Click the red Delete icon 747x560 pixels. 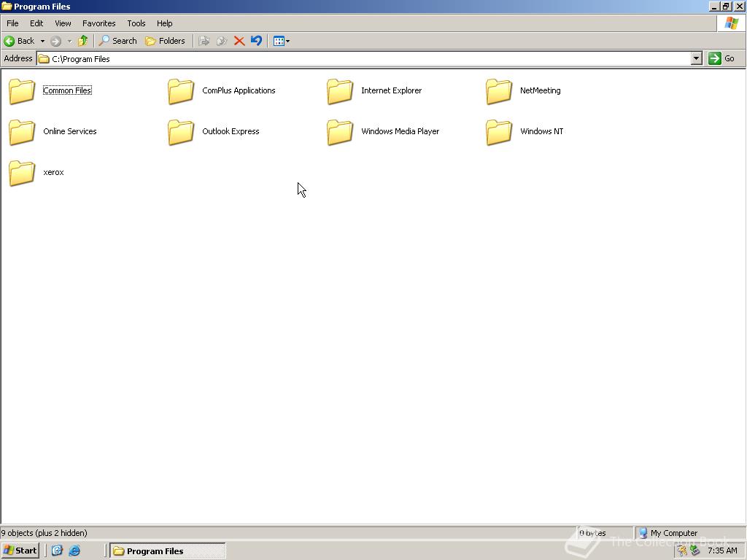click(239, 41)
